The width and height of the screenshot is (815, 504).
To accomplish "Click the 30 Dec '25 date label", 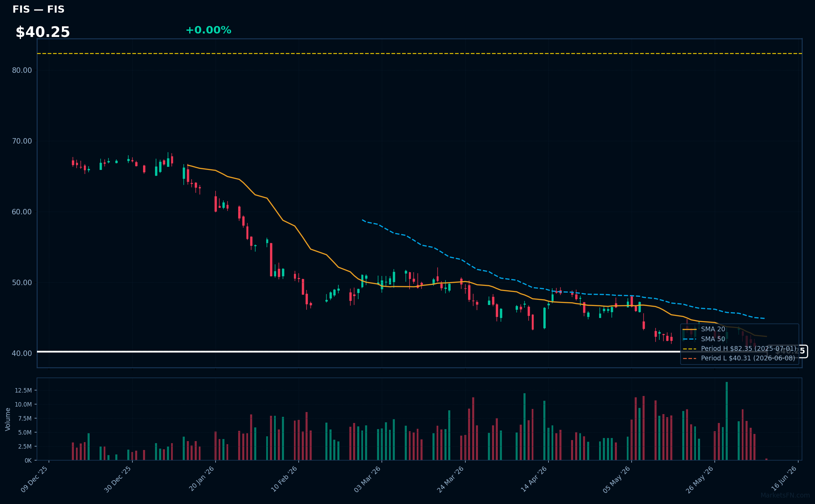I will click(118, 479).
